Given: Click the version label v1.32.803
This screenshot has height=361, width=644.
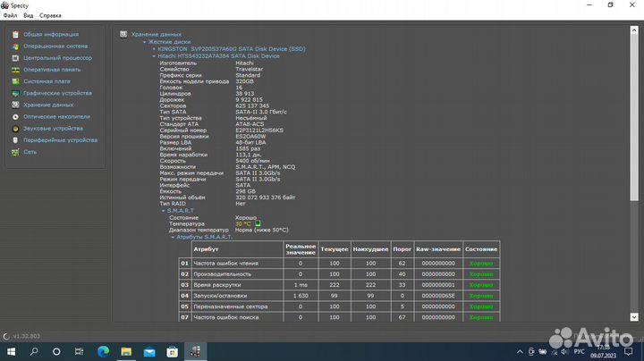Looking at the screenshot, I should coord(26,336).
